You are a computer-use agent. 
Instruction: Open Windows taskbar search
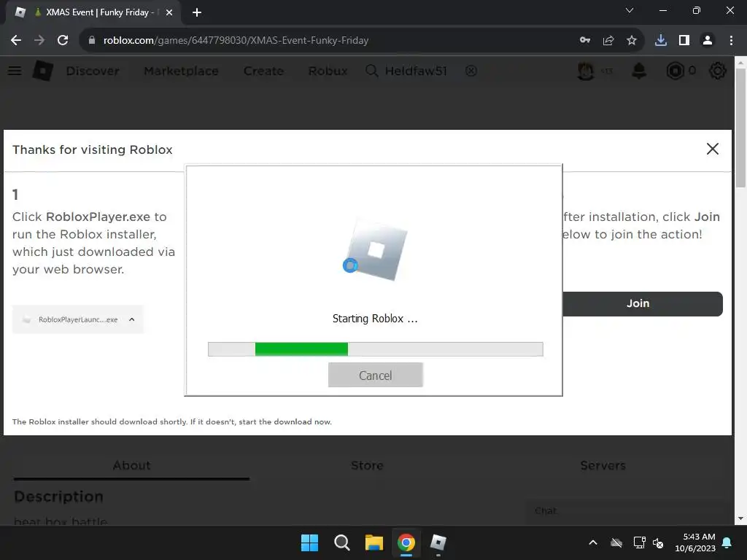pyautogui.click(x=341, y=542)
